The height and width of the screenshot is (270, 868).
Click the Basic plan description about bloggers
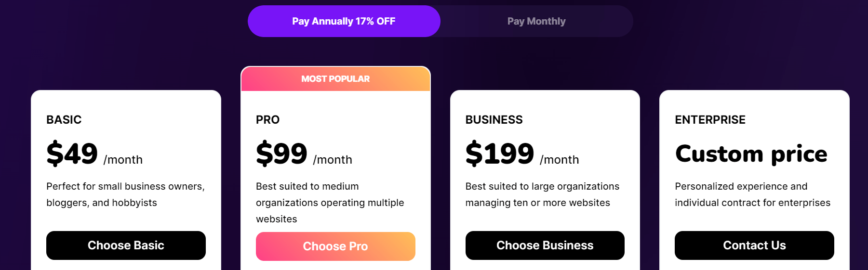click(x=126, y=194)
